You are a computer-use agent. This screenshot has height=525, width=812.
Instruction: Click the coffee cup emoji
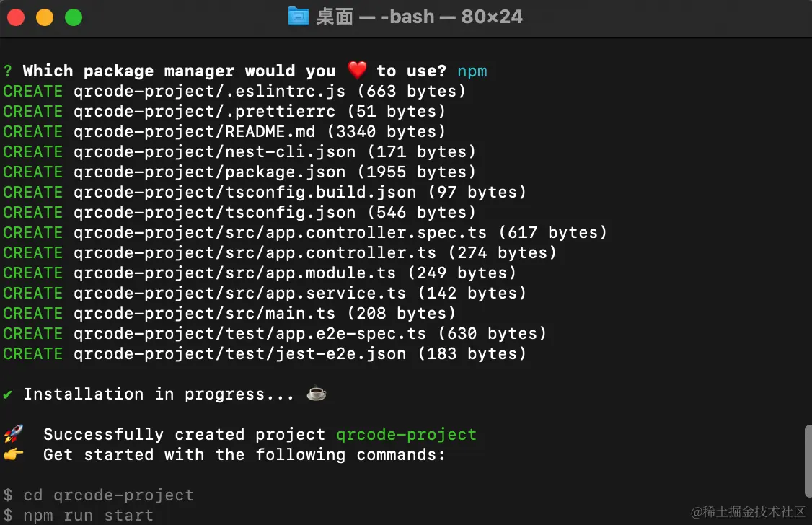(x=316, y=394)
